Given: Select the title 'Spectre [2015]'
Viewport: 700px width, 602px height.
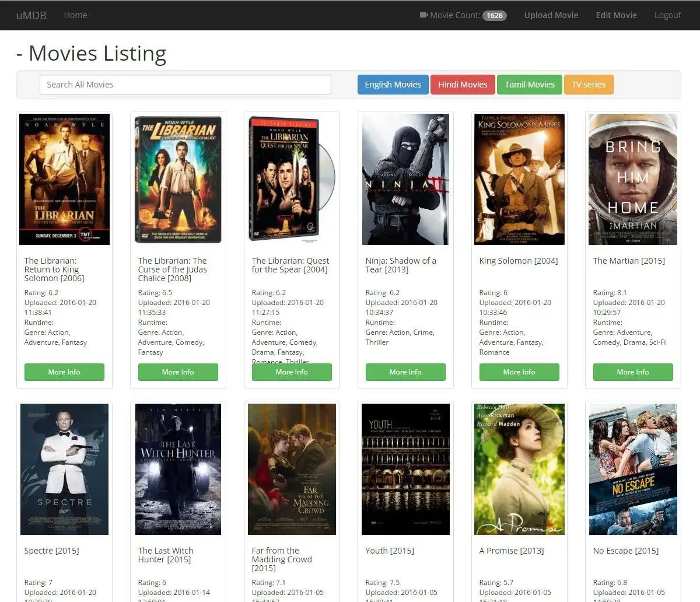Looking at the screenshot, I should 51,551.
